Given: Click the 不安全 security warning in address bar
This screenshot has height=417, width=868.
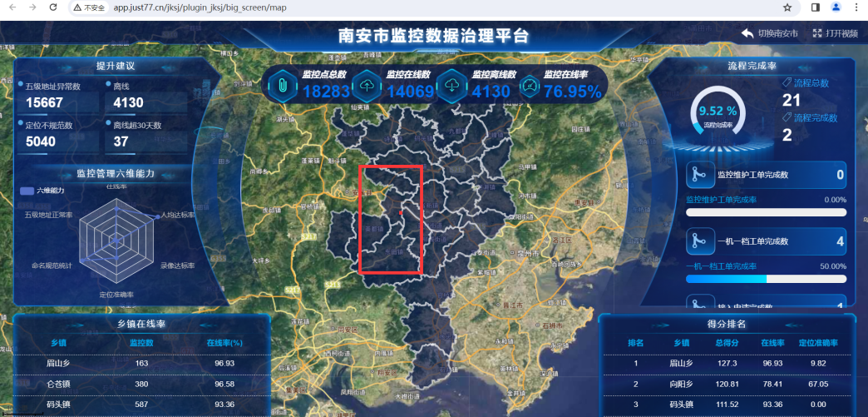Looking at the screenshot, I should pos(90,7).
